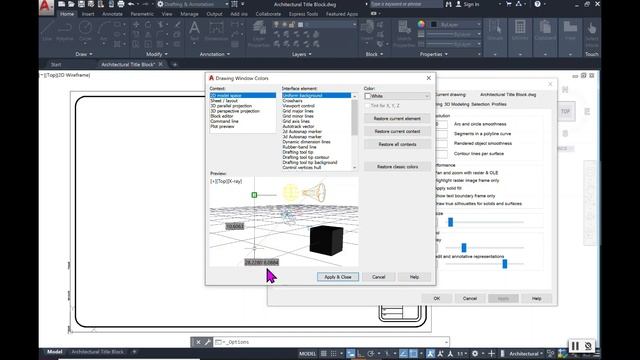Open Layer Properties manager icon
640x360 pixels.
pyautogui.click(x=259, y=33)
